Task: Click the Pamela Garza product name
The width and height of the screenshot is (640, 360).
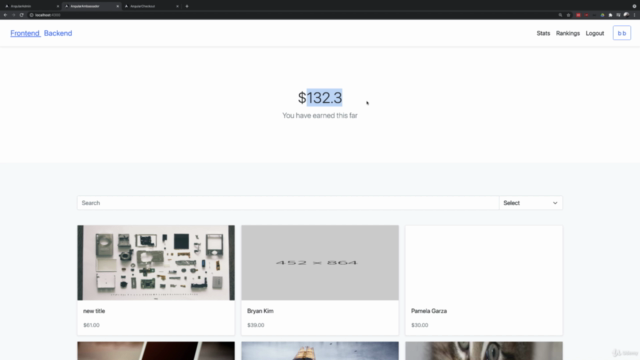Action: coord(429,311)
